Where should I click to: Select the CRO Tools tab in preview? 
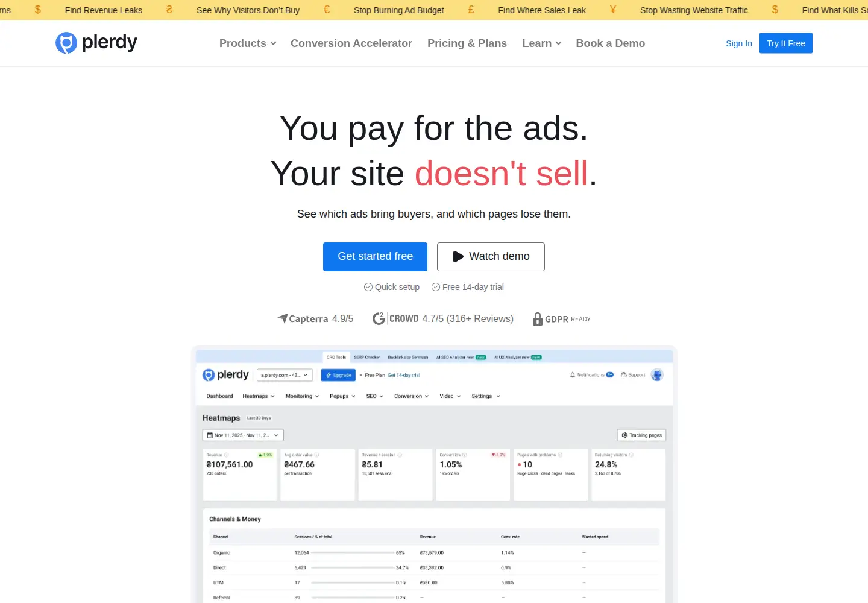pos(336,357)
